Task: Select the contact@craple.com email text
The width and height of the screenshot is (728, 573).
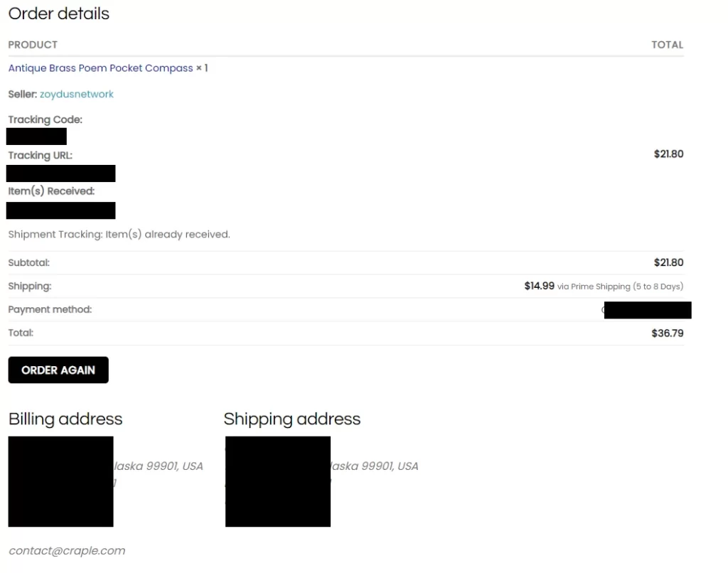Action: point(68,551)
